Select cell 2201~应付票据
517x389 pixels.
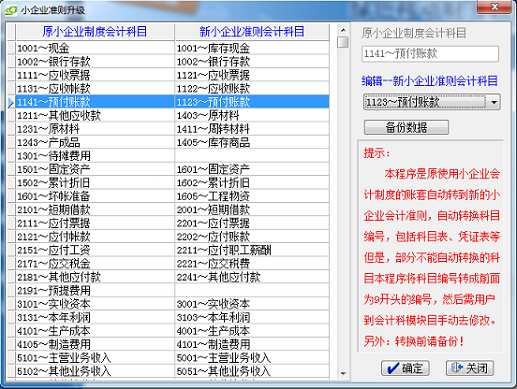click(x=252, y=223)
